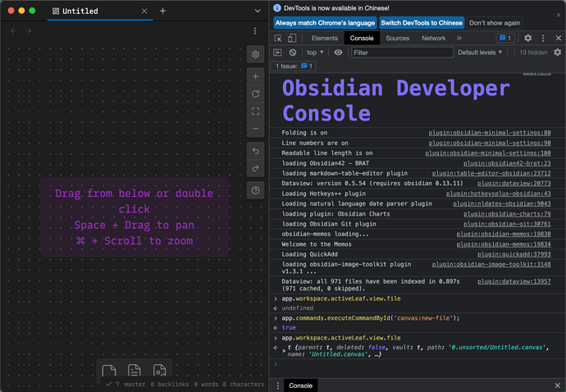Viewport: 566px width, 392px height.
Task: Open the tab list dropdown chevron
Action: click(x=258, y=11)
